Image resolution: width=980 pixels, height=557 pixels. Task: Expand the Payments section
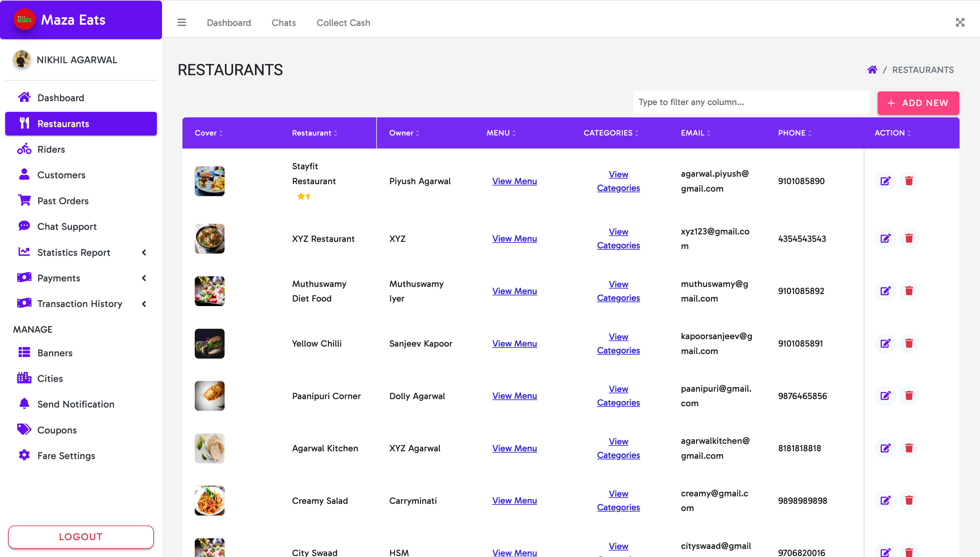(x=144, y=278)
